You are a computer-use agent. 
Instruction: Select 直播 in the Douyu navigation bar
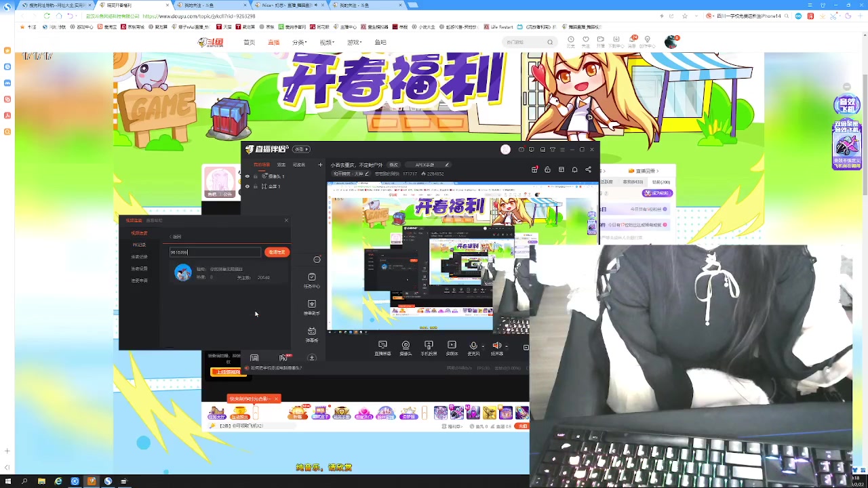(x=273, y=42)
